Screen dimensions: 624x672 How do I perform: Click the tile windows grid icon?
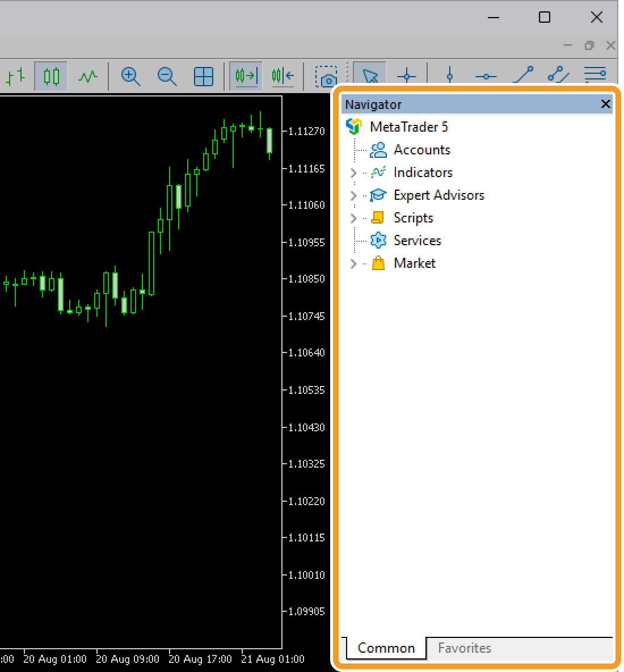(x=203, y=76)
